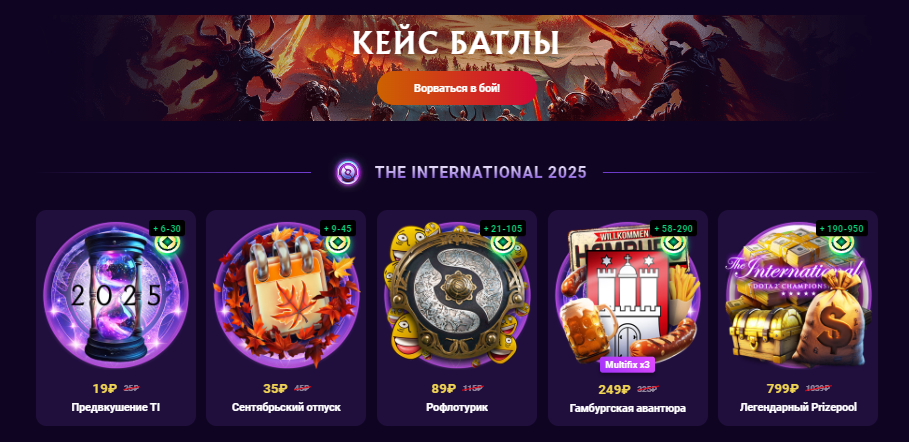This screenshot has height=442, width=909.
Task: Click the green coin icon on Сентябрьский отпуск
Action: tap(337, 242)
